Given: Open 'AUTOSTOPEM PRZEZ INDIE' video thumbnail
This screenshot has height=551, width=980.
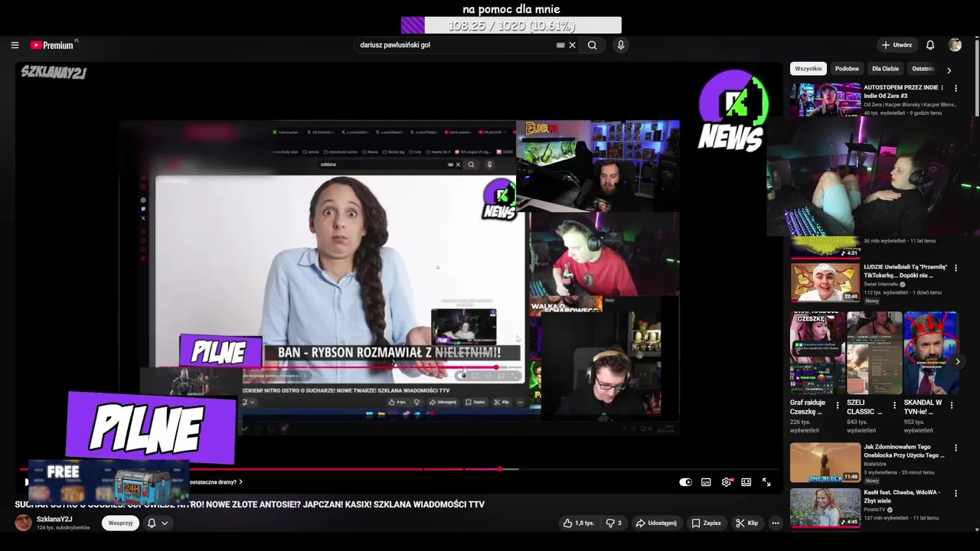Looking at the screenshot, I should (x=825, y=99).
